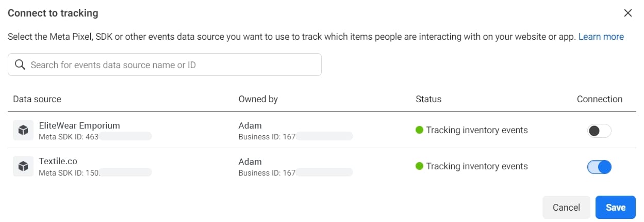644x222 pixels.
Task: Click the Textile.co data source cube icon
Action: (x=23, y=166)
